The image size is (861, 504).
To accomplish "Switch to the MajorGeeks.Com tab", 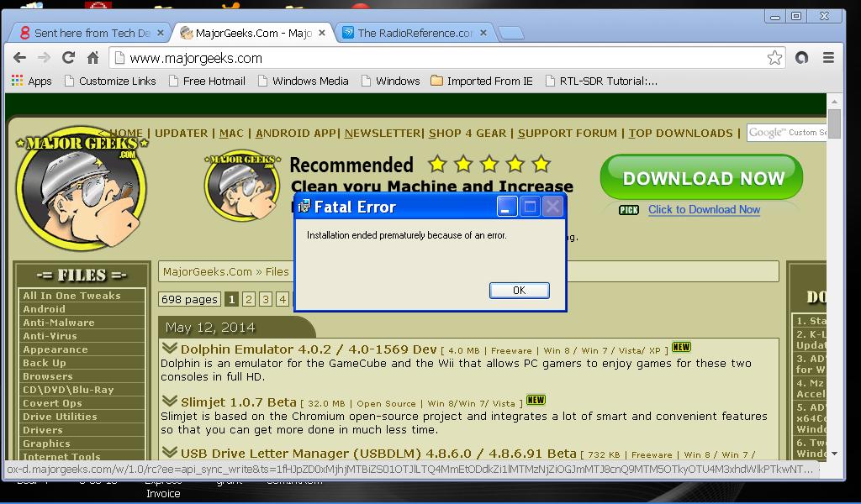I will click(252, 33).
